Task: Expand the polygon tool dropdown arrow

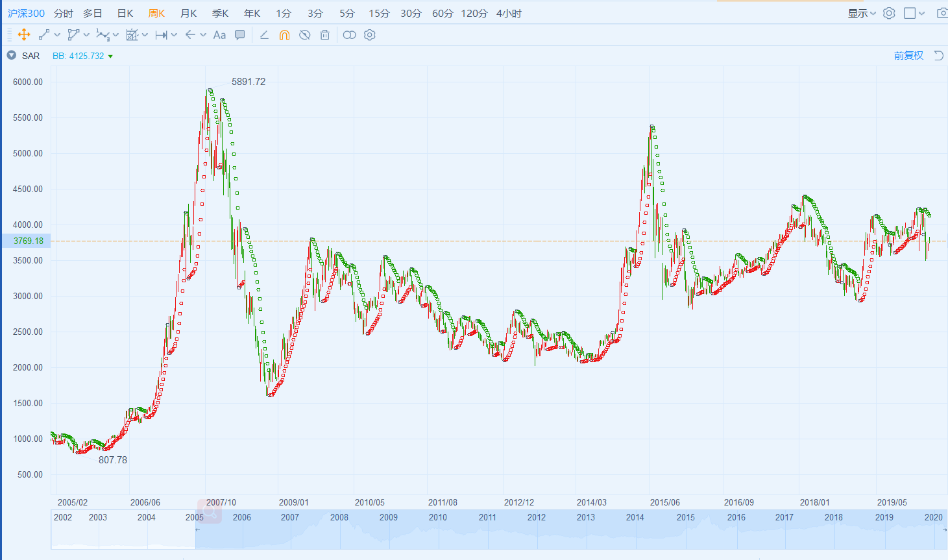Action: click(87, 35)
